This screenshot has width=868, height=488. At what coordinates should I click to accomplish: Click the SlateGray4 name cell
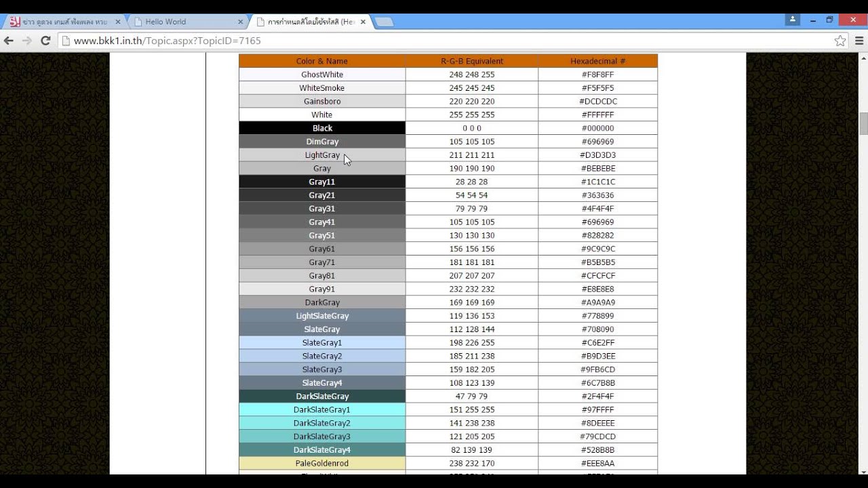pyautogui.click(x=322, y=383)
